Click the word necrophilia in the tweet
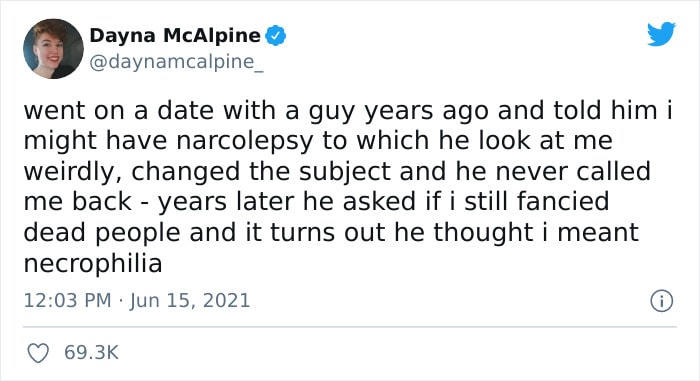This screenshot has height=381, width=700. 93,263
